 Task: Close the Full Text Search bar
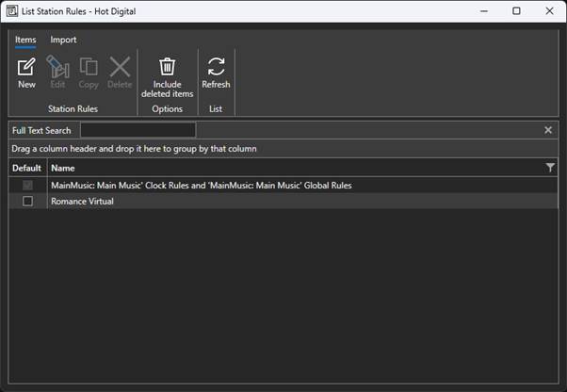click(548, 130)
